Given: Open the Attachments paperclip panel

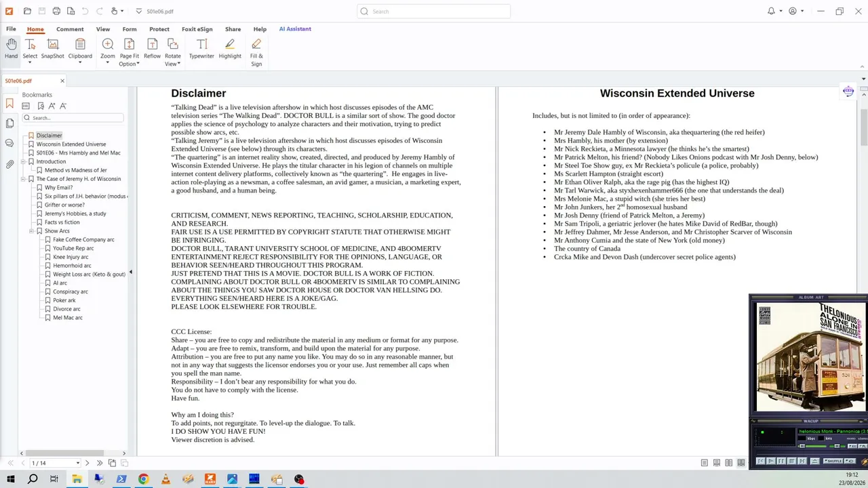Looking at the screenshot, I should (9, 164).
